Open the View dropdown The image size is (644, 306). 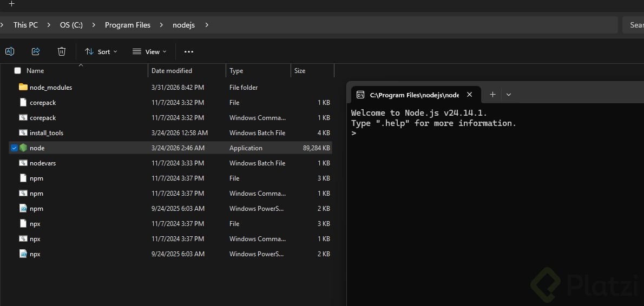(149, 52)
